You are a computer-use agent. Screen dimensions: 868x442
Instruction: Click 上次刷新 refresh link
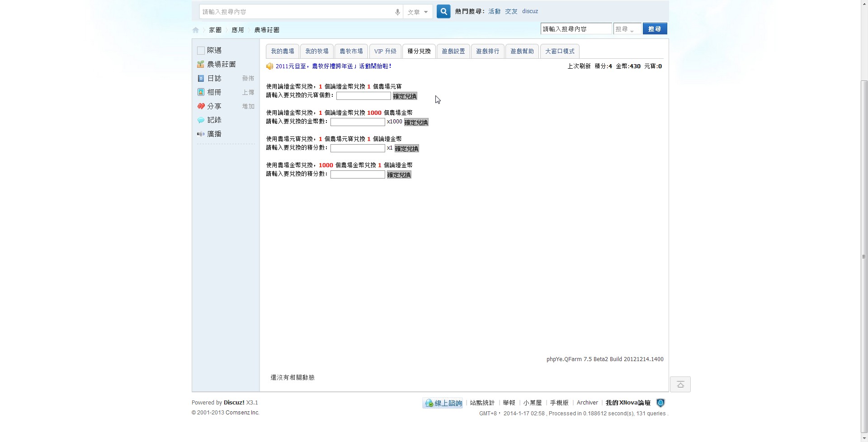click(579, 66)
